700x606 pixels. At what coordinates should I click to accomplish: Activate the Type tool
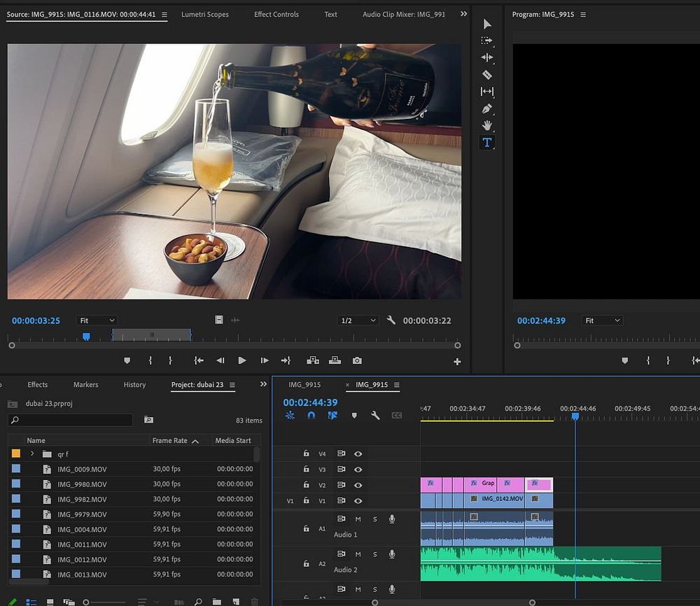pos(487,143)
